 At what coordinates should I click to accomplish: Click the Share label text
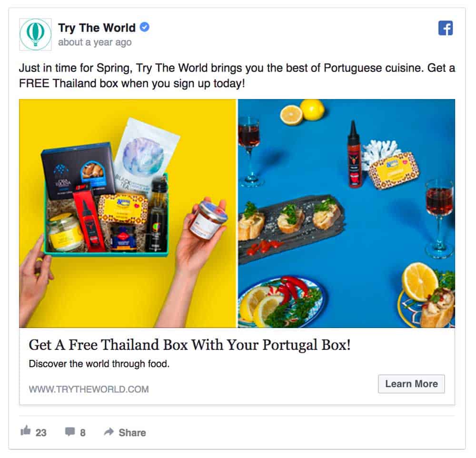[132, 432]
